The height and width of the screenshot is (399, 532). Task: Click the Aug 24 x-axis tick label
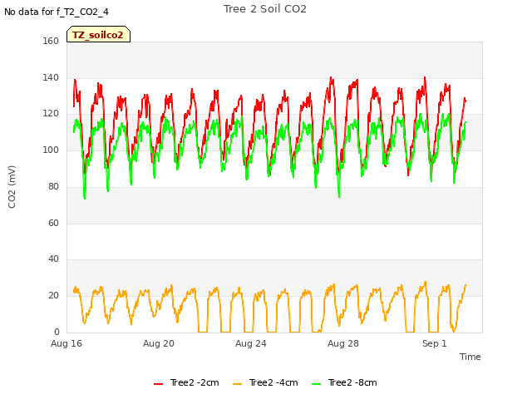coord(251,343)
